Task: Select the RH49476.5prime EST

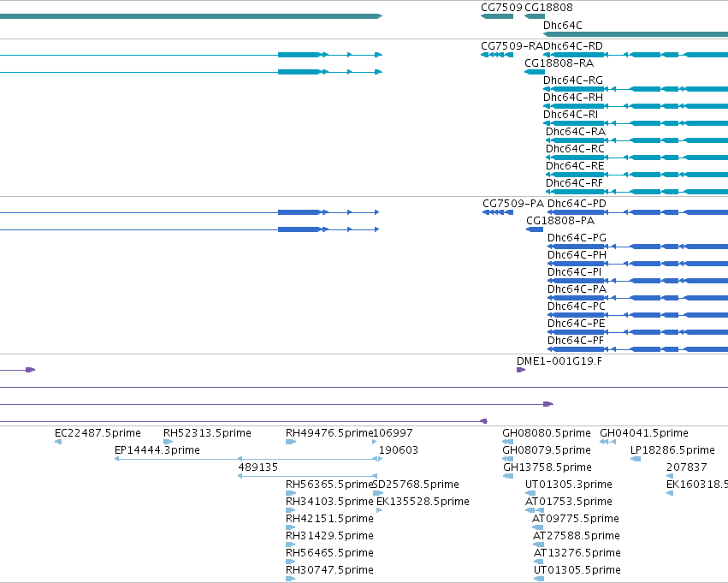Action: [291, 442]
